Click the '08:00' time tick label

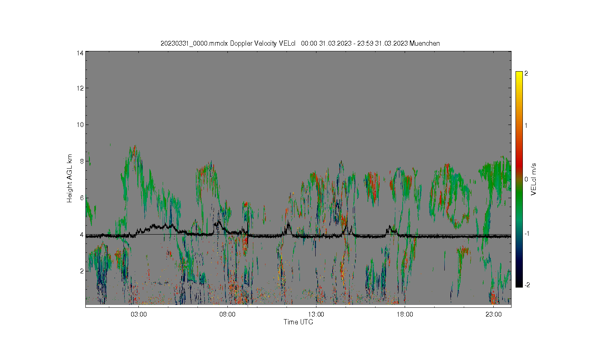[227, 314]
